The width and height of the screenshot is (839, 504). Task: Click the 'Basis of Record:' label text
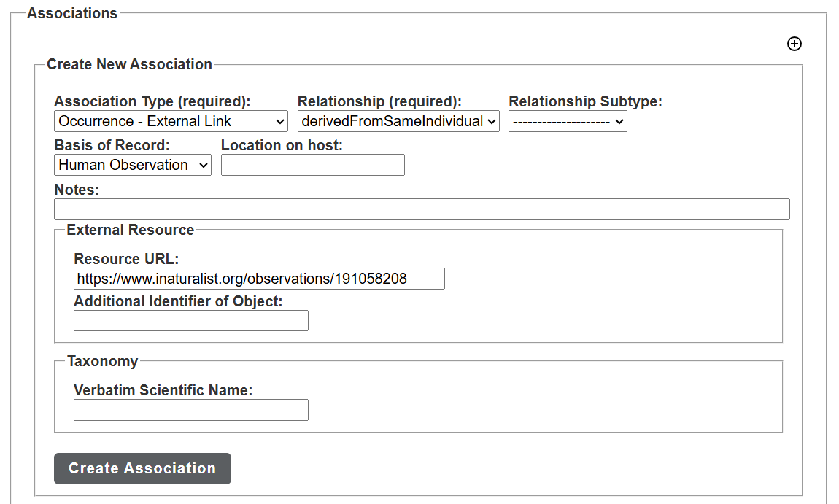[x=112, y=145]
